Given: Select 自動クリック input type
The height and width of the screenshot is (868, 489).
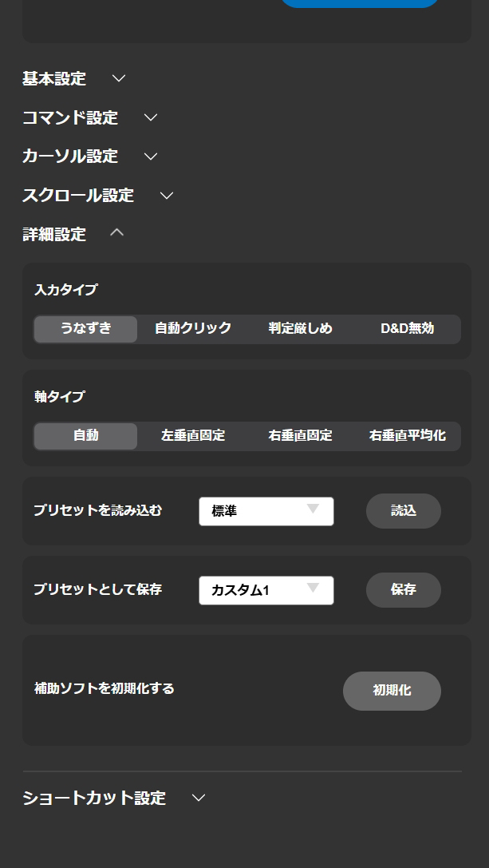Looking at the screenshot, I should click(193, 329).
